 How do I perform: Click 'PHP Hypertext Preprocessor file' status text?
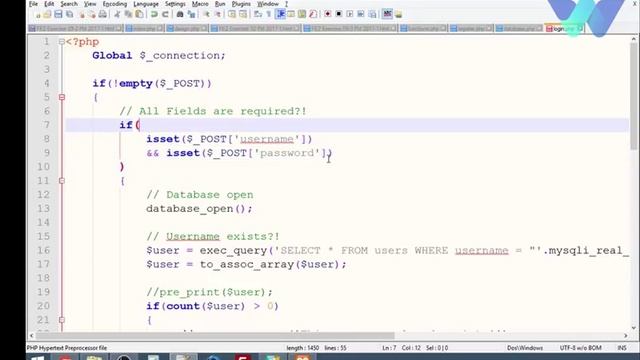(x=67, y=348)
